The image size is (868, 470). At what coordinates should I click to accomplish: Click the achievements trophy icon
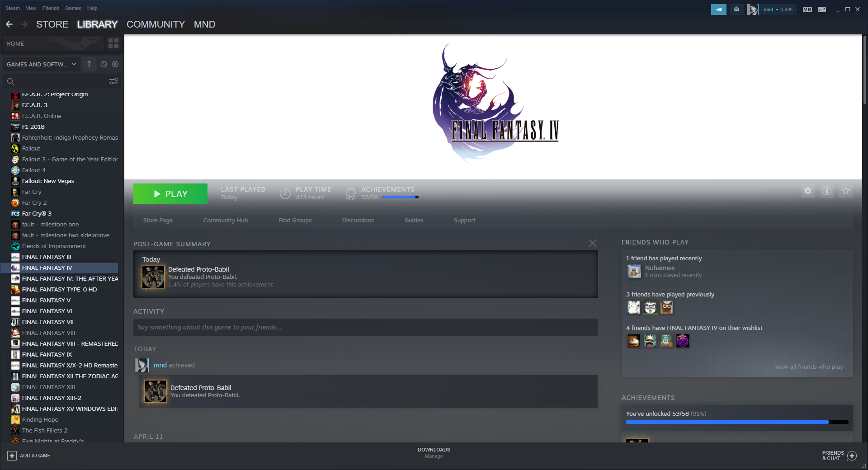tap(350, 193)
